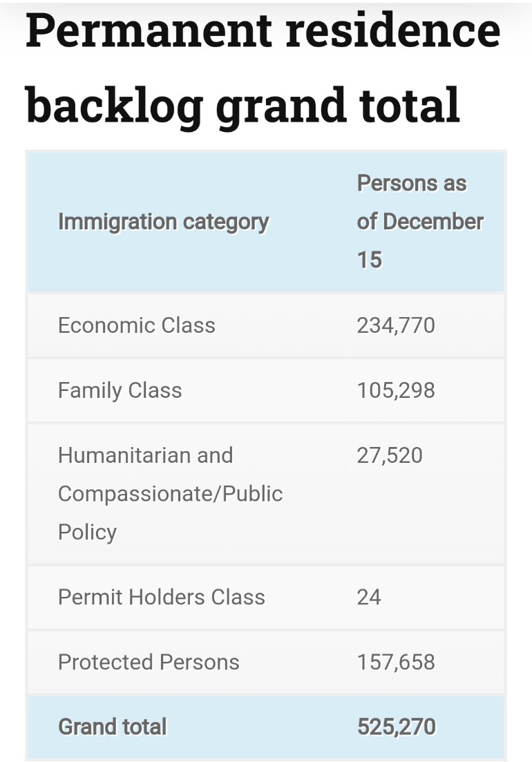This screenshot has width=532, height=762.
Task: Click the Permit Holders value 24
Action: click(369, 597)
